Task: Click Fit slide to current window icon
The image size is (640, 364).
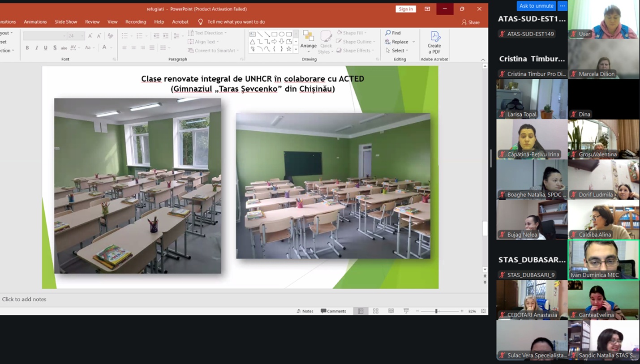Action: click(483, 311)
